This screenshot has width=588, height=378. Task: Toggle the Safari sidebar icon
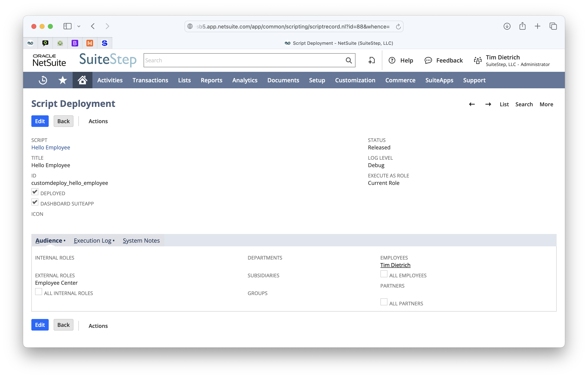tap(67, 26)
